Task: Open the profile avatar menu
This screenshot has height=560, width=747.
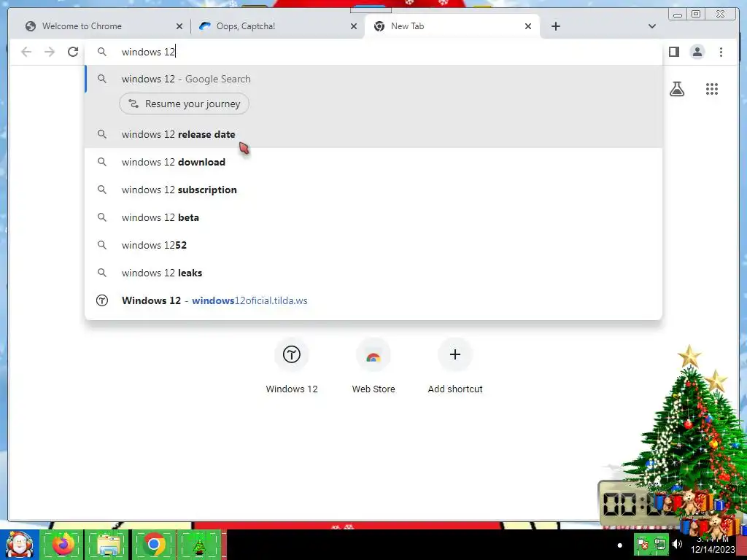Action: [697, 52]
